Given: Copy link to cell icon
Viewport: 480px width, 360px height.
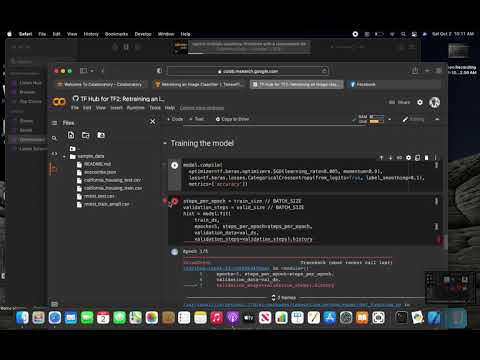Looking at the screenshot, I should click(399, 158).
